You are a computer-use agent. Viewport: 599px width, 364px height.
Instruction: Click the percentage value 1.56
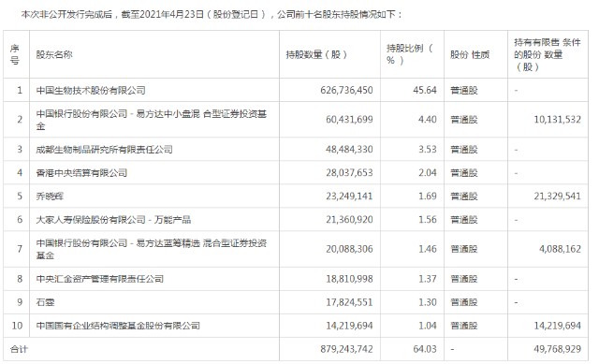tap(428, 219)
